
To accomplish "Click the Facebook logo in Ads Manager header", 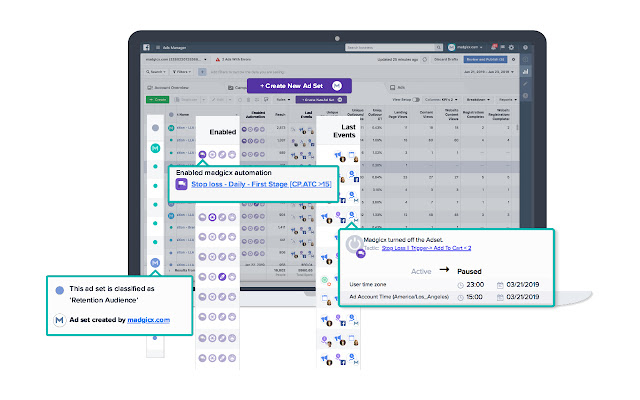I will pyautogui.click(x=146, y=47).
